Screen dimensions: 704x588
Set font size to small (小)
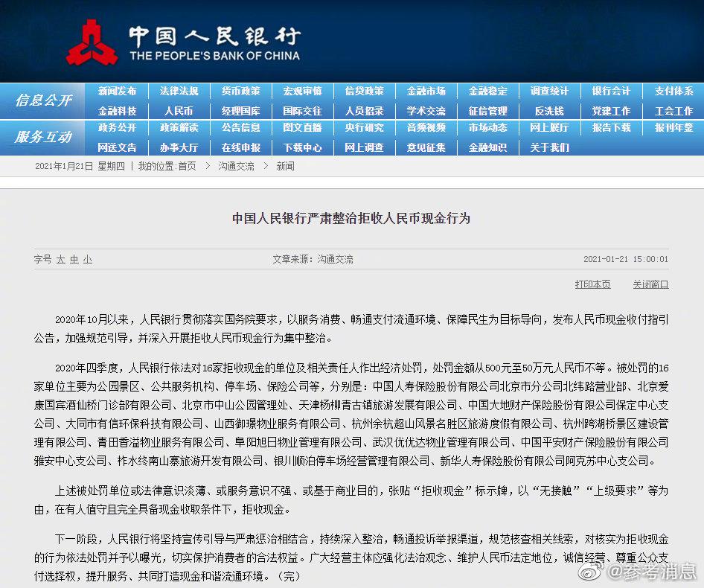pos(88,259)
